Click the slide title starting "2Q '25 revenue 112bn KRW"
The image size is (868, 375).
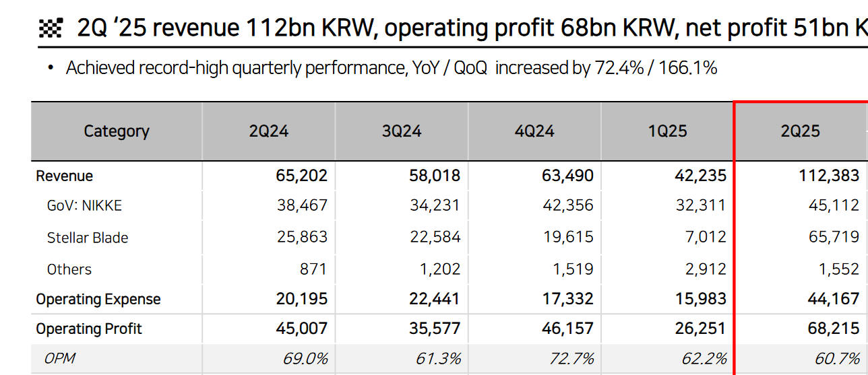coord(472,28)
